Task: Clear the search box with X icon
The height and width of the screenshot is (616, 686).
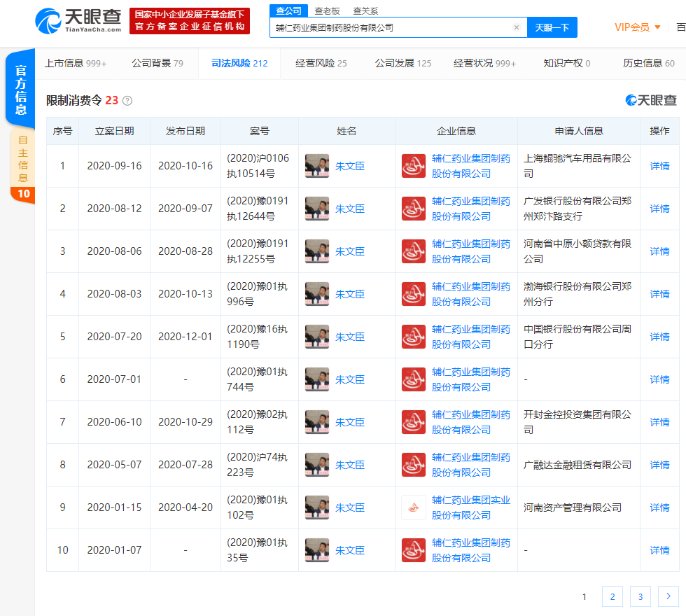Action: click(x=517, y=27)
